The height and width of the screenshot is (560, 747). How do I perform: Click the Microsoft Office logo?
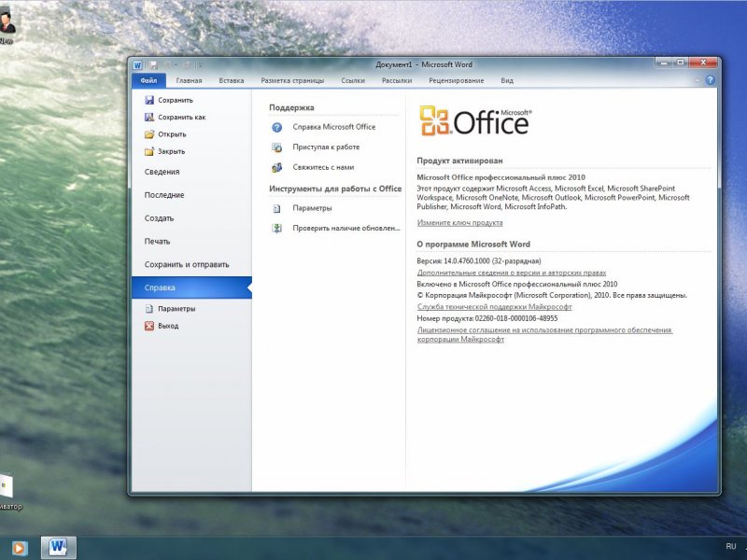(475, 121)
